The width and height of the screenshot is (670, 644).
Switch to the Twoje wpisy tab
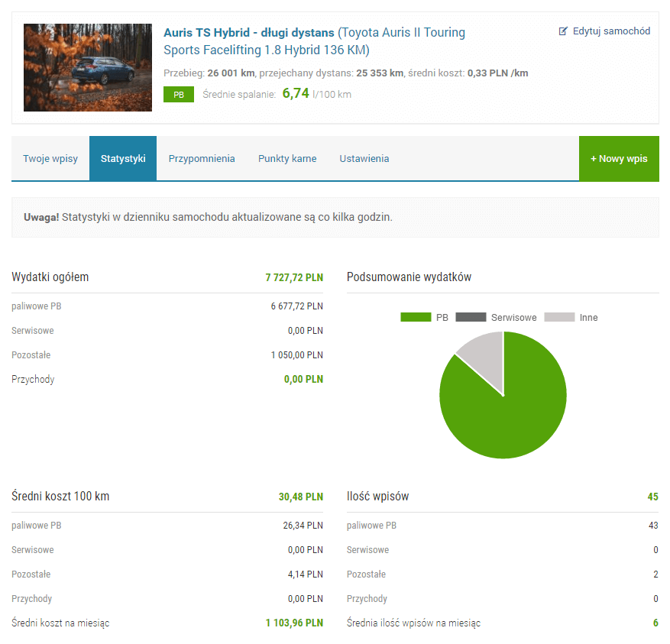tap(50, 159)
